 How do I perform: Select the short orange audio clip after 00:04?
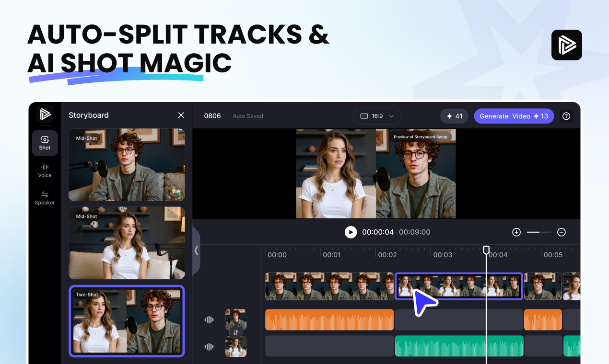(x=543, y=319)
